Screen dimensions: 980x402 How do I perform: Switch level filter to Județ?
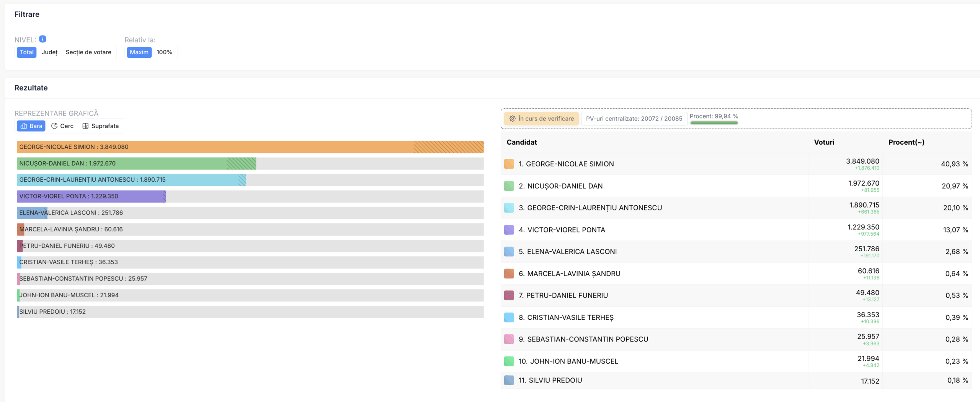(50, 52)
